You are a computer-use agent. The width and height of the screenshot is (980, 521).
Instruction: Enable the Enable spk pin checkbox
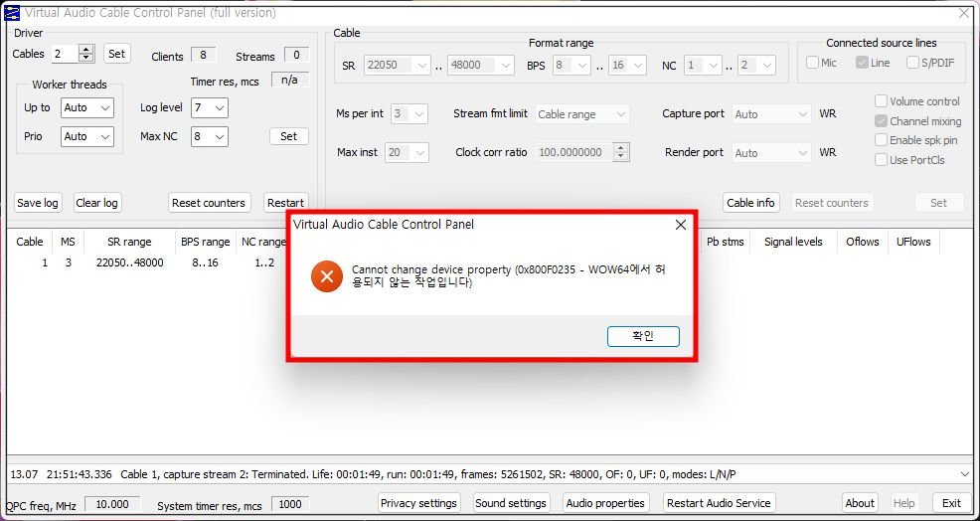click(881, 140)
